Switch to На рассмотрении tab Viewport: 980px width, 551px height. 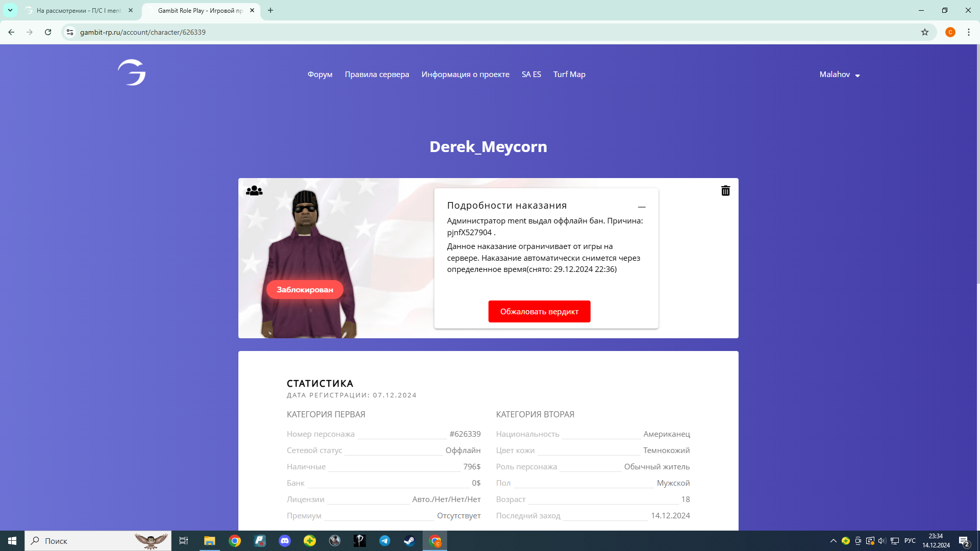coord(79,10)
